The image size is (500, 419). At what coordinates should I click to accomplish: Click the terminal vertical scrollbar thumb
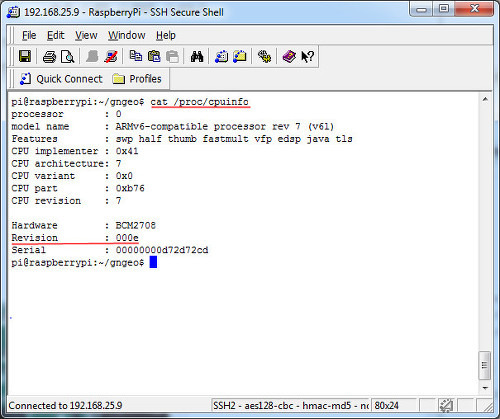485,365
